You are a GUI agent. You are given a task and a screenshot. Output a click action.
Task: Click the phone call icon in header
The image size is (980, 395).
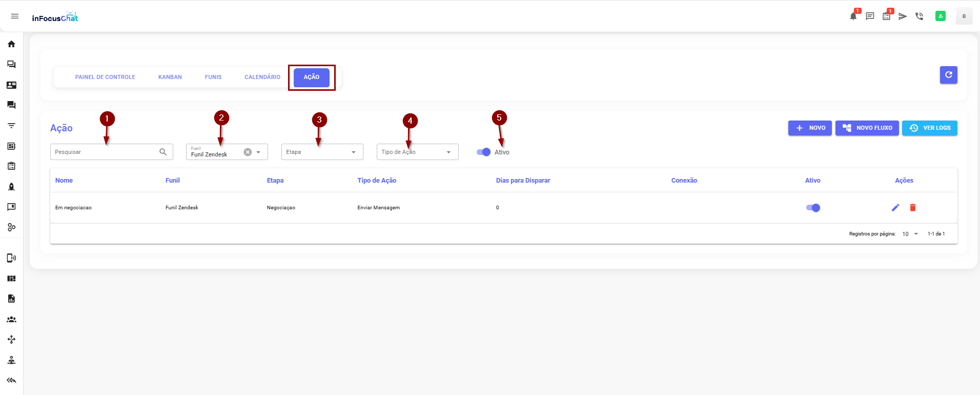pos(919,16)
